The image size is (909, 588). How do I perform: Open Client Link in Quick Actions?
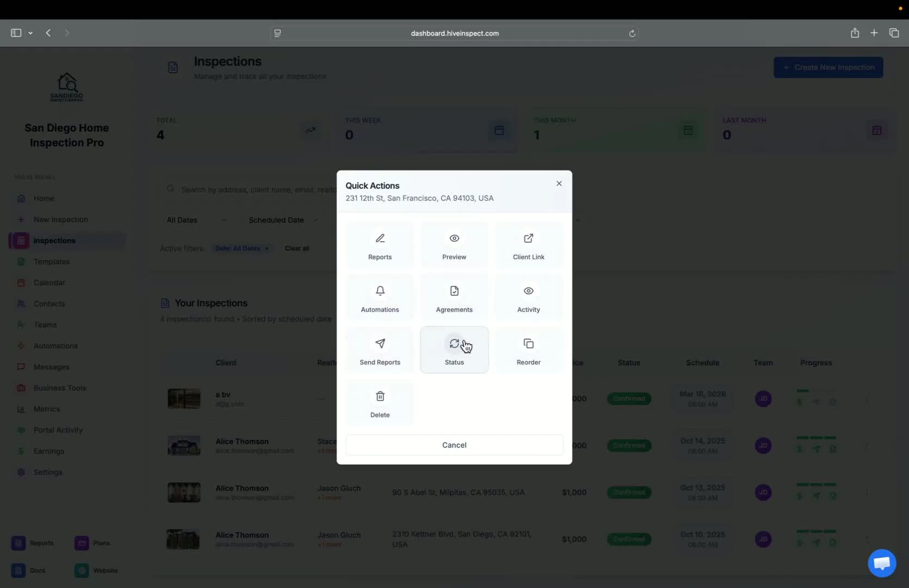click(529, 244)
